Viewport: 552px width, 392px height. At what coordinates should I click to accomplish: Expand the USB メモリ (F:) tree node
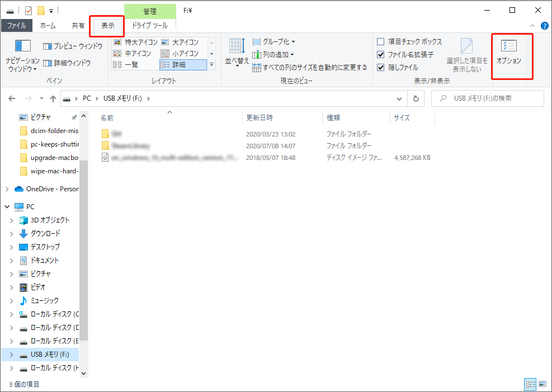12,355
